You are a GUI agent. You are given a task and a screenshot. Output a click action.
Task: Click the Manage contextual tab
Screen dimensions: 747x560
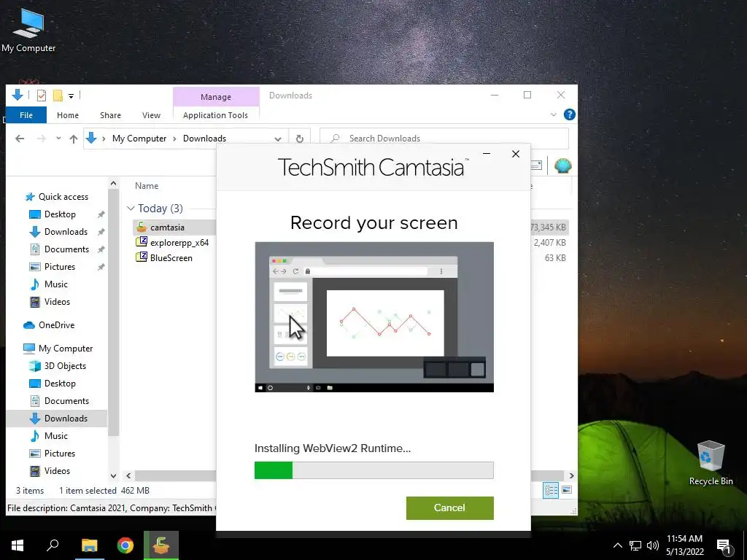click(x=216, y=97)
